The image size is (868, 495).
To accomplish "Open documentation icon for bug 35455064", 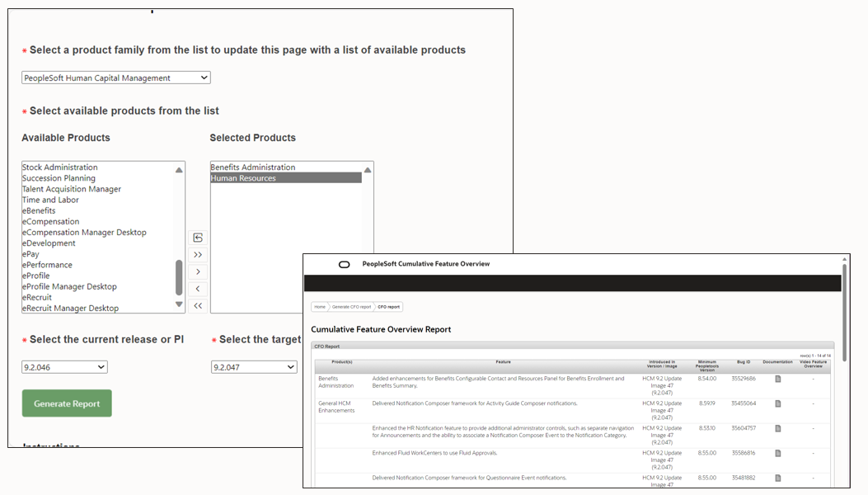I will 778,404.
